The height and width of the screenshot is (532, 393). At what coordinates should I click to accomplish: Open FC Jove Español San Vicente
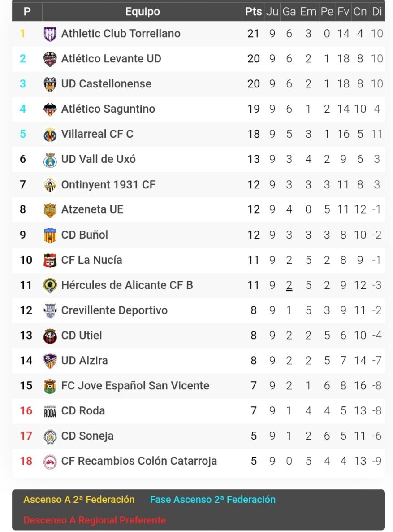pos(135,385)
